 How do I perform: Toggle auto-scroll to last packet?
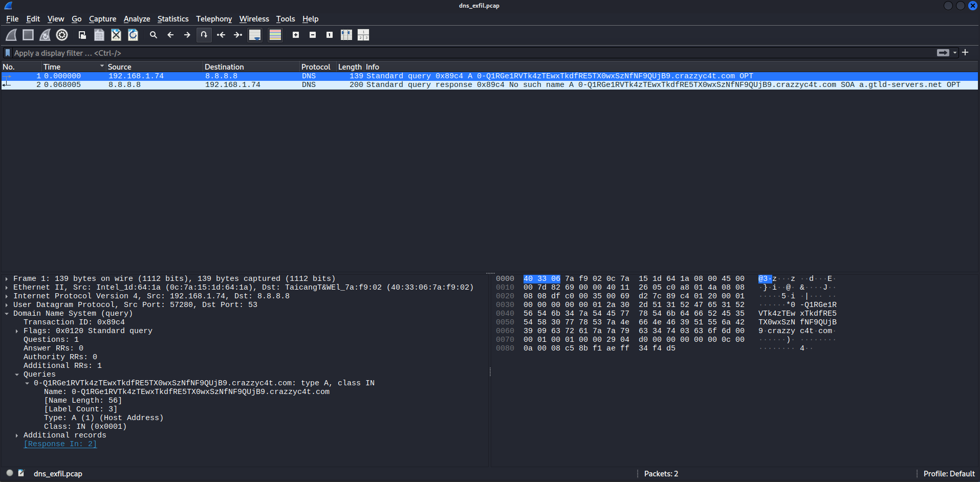(255, 35)
